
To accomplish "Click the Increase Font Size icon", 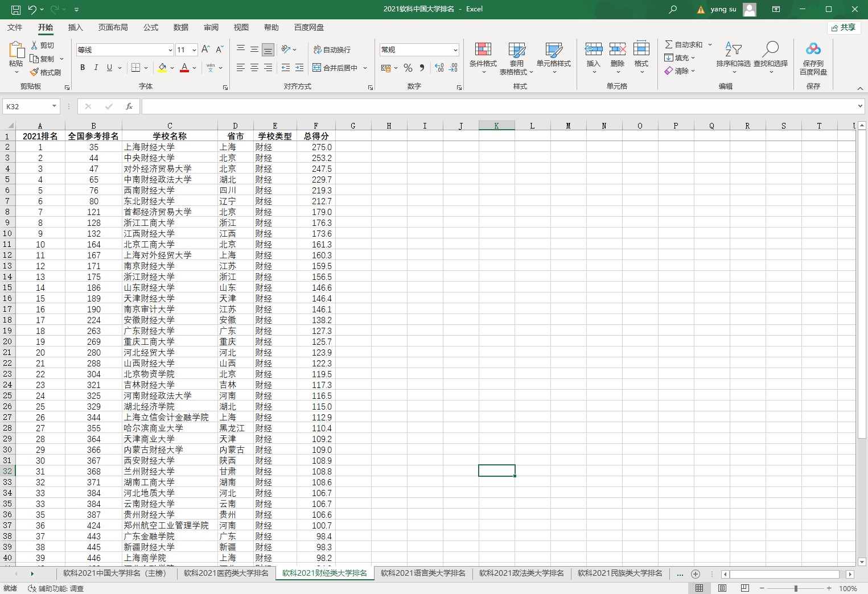I will 205,49.
